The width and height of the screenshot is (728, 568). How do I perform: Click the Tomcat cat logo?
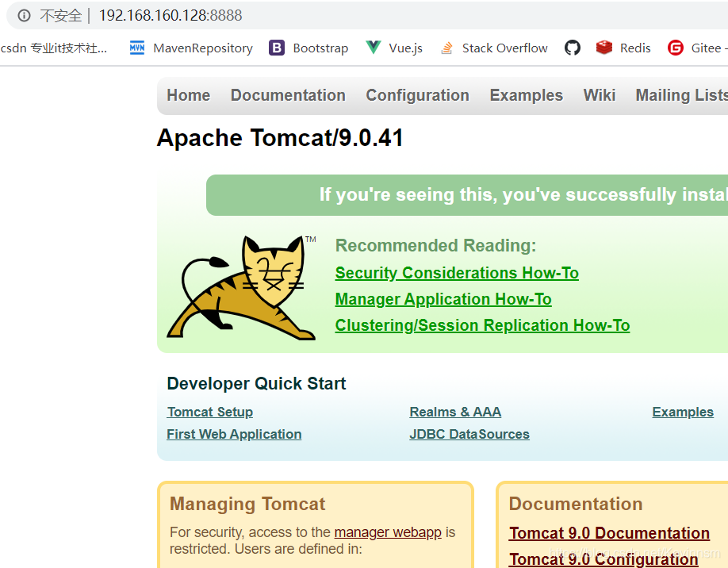click(x=241, y=288)
